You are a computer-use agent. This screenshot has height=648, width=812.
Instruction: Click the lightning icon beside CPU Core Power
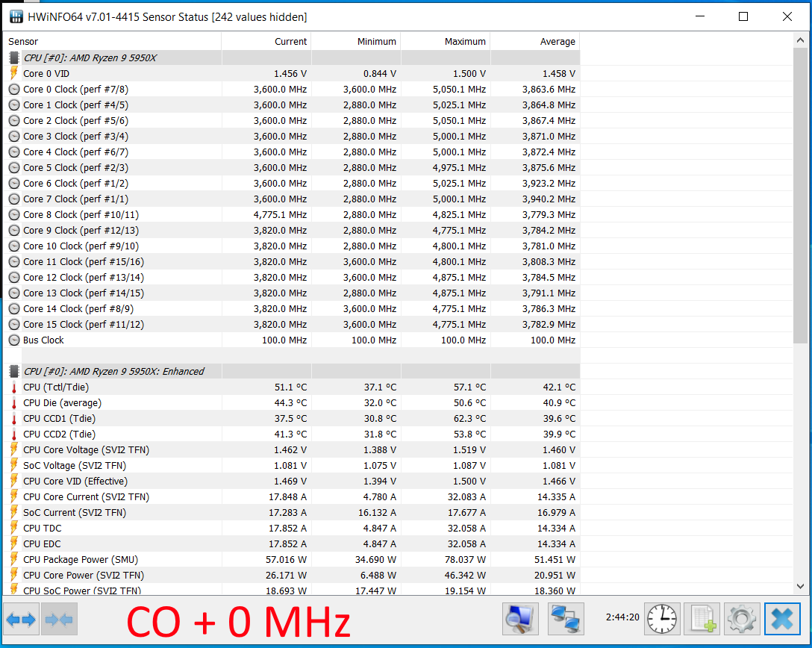[x=14, y=575]
